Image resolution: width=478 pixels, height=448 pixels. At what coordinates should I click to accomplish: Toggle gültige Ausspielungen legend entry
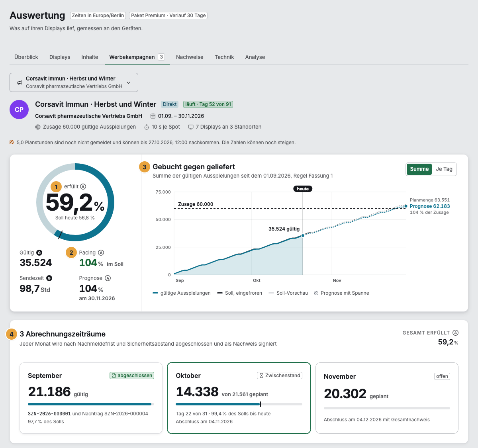[x=182, y=293]
